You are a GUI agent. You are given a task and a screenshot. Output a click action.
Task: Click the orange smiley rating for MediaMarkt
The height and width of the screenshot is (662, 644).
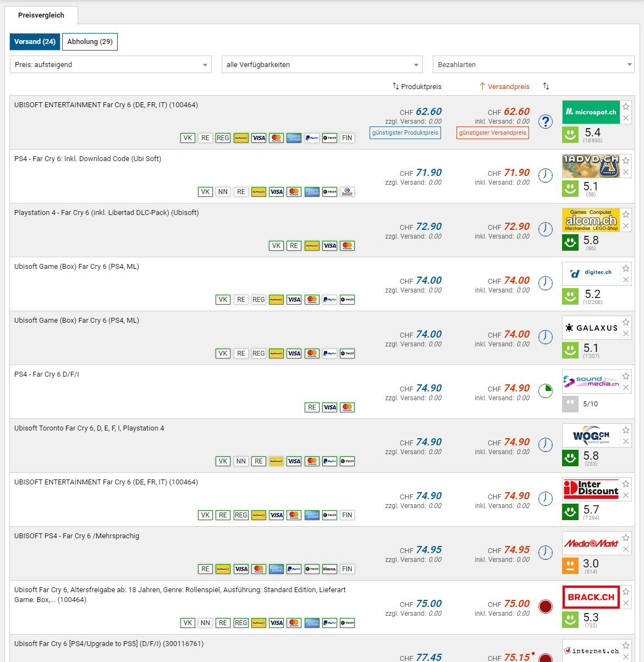570,565
